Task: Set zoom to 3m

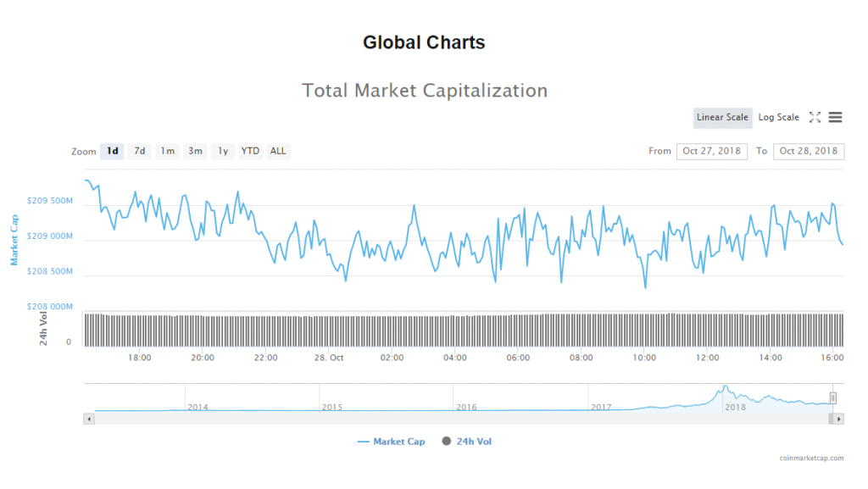Action: [x=195, y=152]
